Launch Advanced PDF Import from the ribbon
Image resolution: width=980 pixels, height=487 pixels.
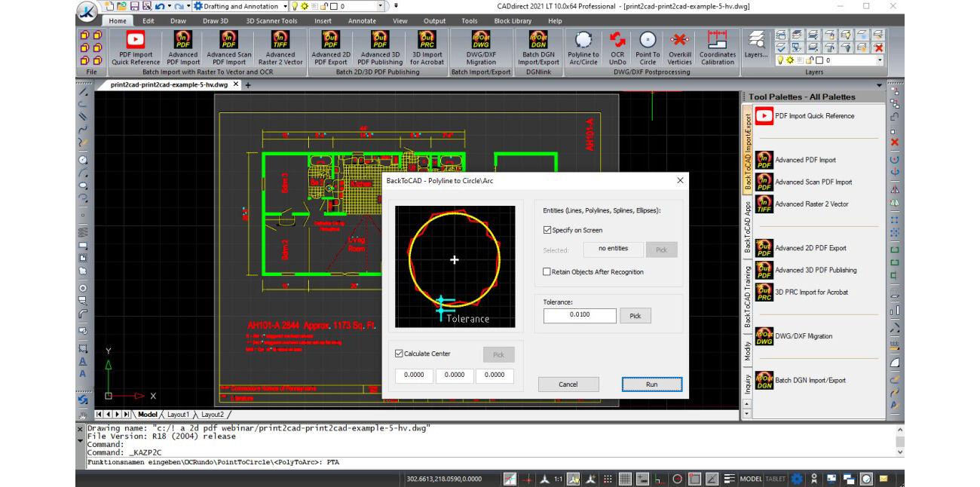click(x=182, y=48)
